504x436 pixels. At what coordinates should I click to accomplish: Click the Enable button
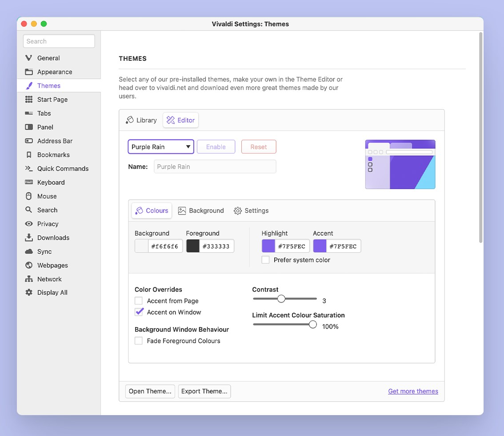click(216, 147)
